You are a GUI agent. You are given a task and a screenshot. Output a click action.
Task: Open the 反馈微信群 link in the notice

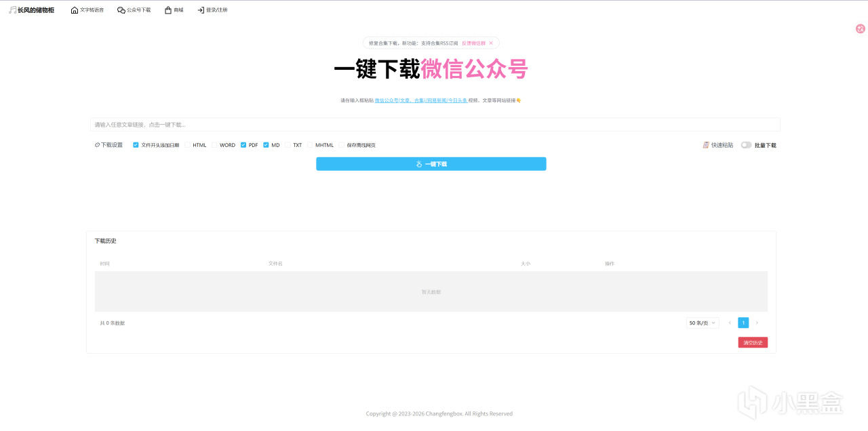tap(473, 43)
